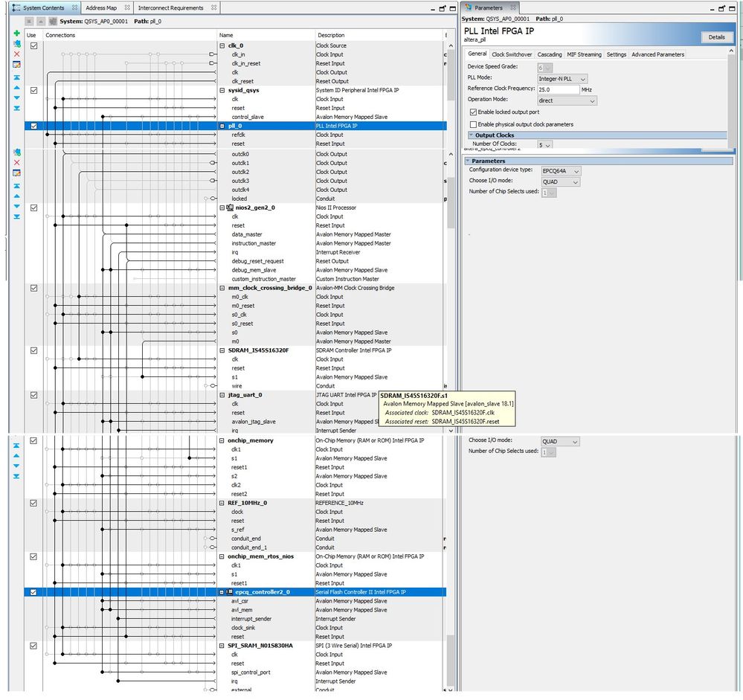The image size is (743, 700).
Task: Click the processor icon beside nios2_gen2_0
Action: click(x=230, y=208)
